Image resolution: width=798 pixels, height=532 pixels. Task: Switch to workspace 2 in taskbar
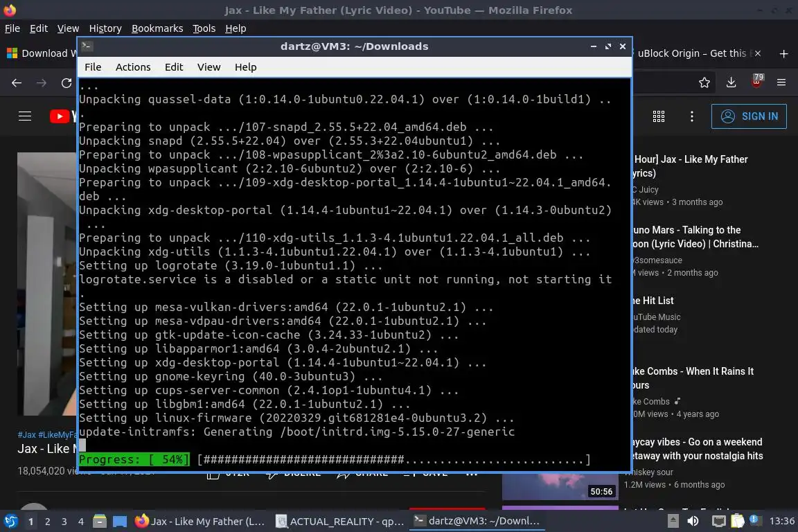point(47,522)
